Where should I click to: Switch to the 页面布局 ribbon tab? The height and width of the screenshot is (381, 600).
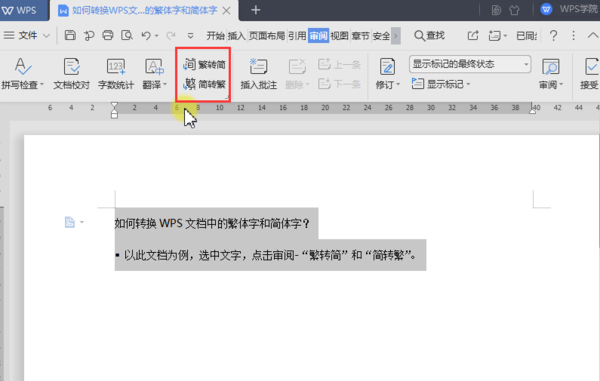pos(267,36)
